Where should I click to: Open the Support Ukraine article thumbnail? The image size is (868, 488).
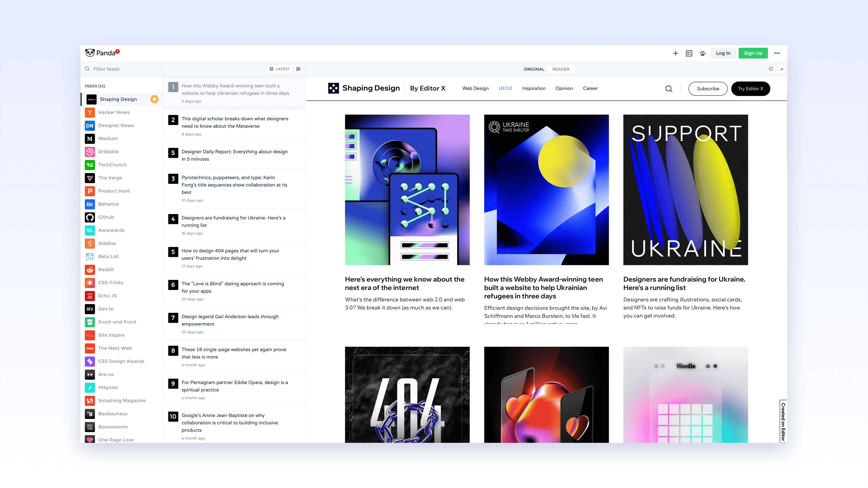point(685,190)
